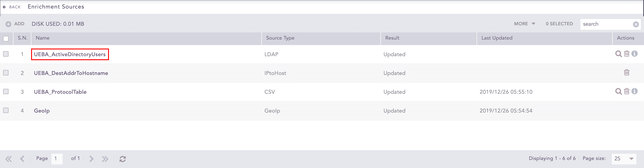
Task: Click the magnifier icon for UEBA_ProtocolTable
Action: (x=618, y=91)
